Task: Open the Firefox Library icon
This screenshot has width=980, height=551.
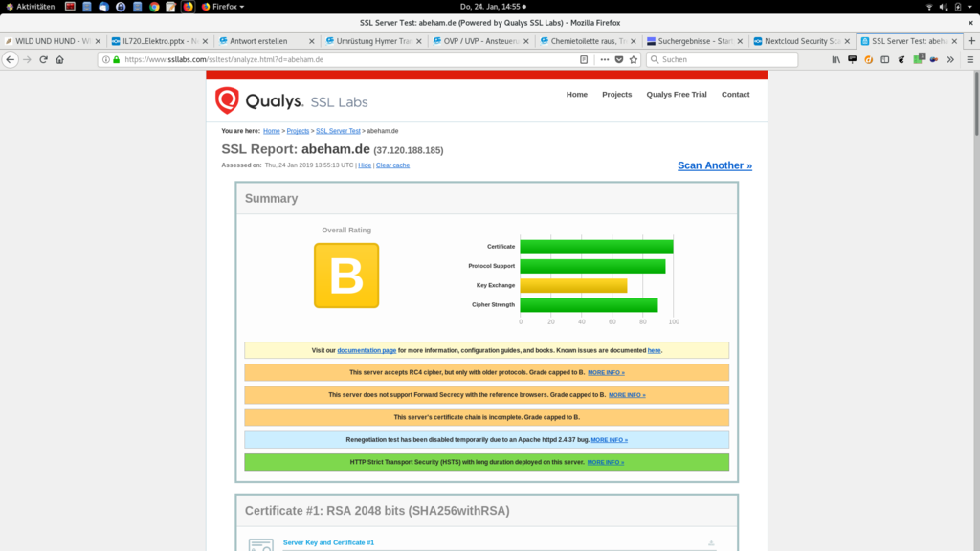Action: click(835, 59)
